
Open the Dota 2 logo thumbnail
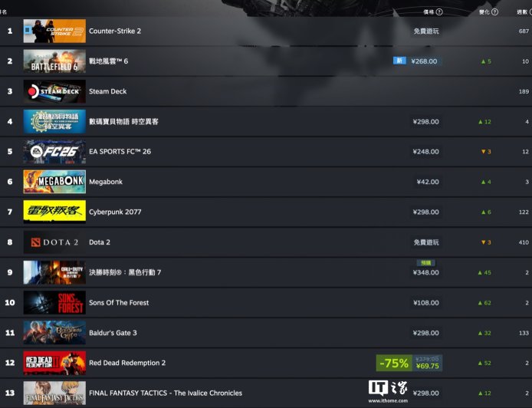coord(54,242)
